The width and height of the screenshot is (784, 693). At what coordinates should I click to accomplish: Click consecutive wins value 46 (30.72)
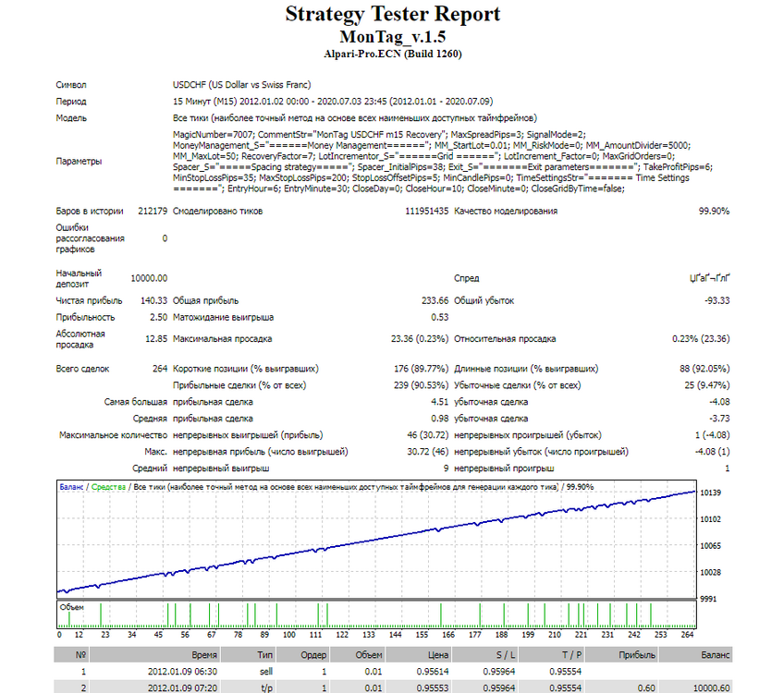427,435
